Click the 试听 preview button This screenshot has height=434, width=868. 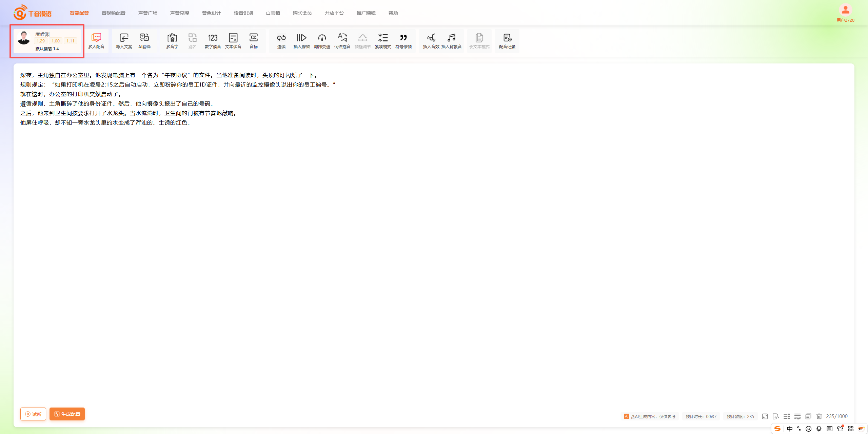(x=33, y=414)
